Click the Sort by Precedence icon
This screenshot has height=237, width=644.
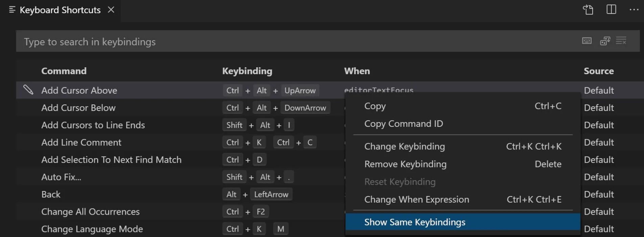[x=605, y=41]
